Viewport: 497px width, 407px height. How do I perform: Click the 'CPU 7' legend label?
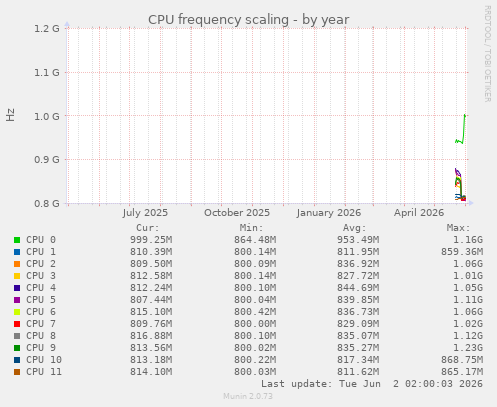point(41,324)
